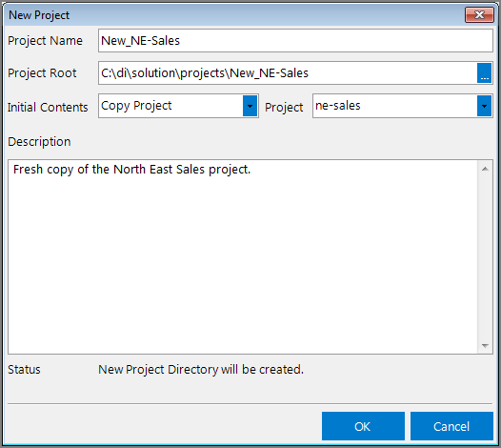The image size is (501, 448).
Task: Select the Copy Project combo box
Action: point(178,106)
